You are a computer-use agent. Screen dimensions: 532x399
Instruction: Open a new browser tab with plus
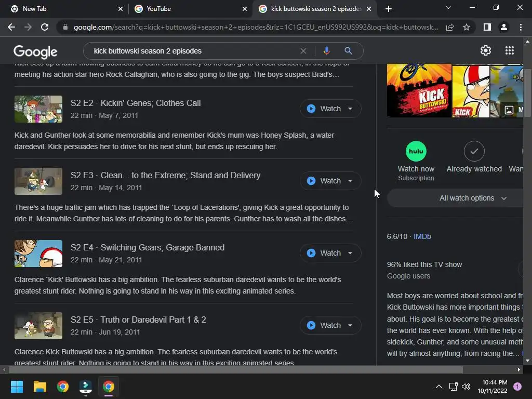[389, 9]
